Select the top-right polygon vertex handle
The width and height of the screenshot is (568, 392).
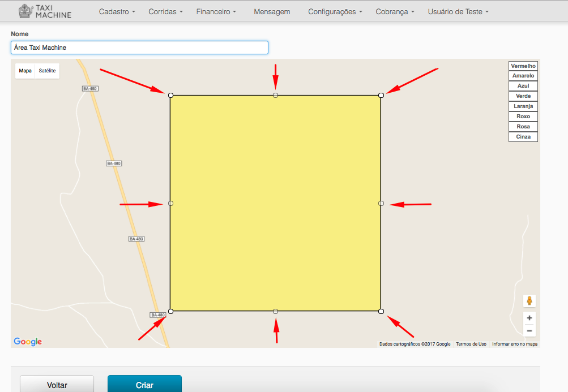pyautogui.click(x=381, y=95)
